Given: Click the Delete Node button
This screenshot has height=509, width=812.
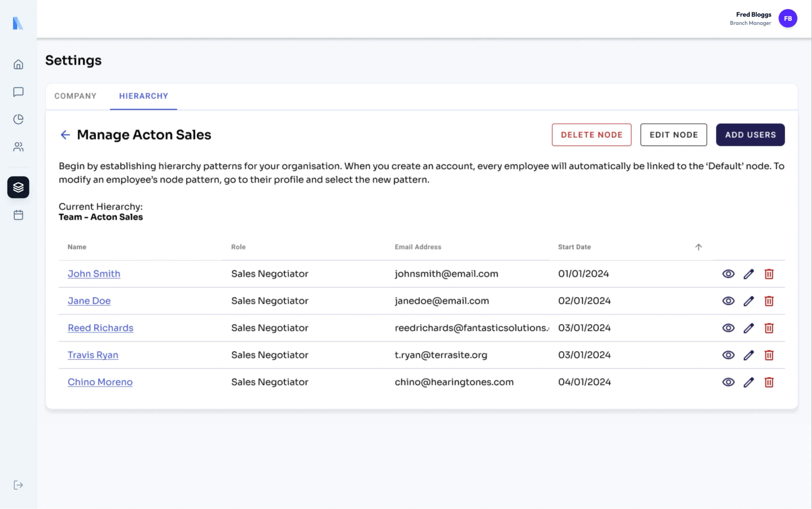Looking at the screenshot, I should pyautogui.click(x=591, y=135).
